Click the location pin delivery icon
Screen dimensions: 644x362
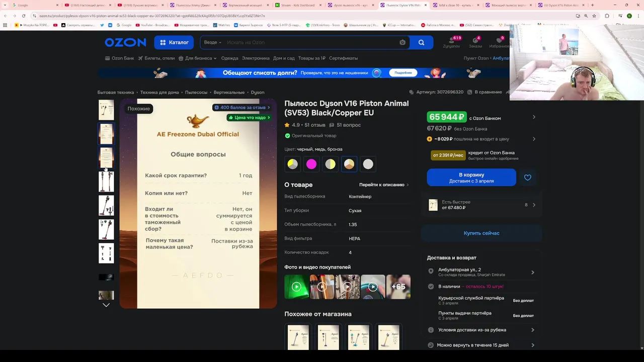coord(431,271)
